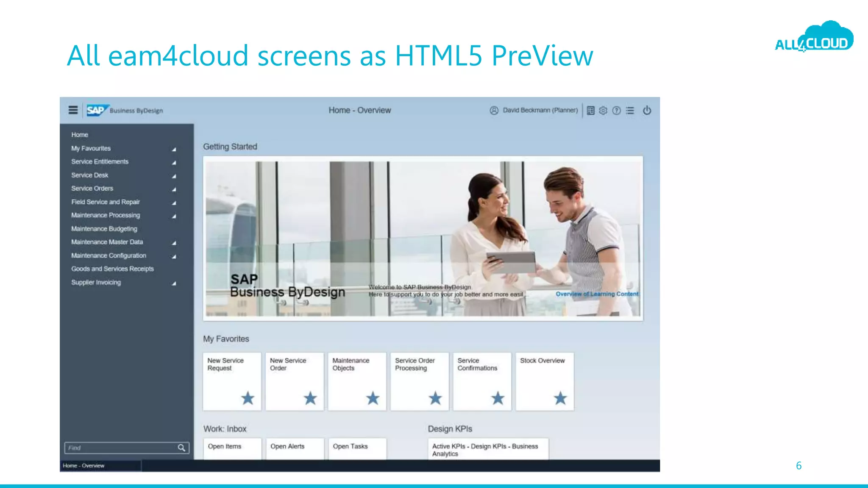Select Home in the side menu

80,135
